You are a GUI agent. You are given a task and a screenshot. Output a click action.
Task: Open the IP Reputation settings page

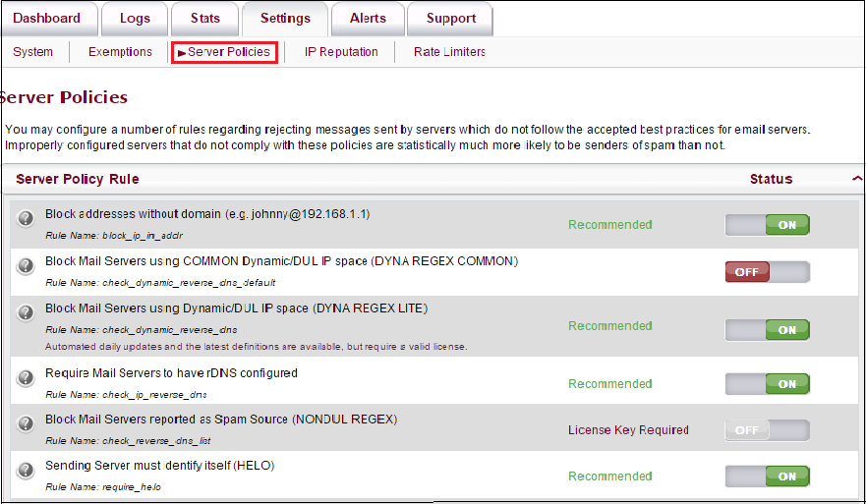click(x=341, y=52)
